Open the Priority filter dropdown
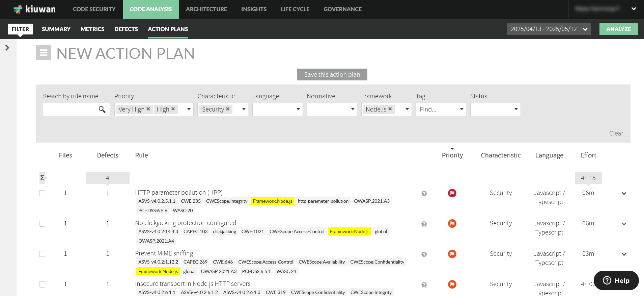 pos(189,109)
